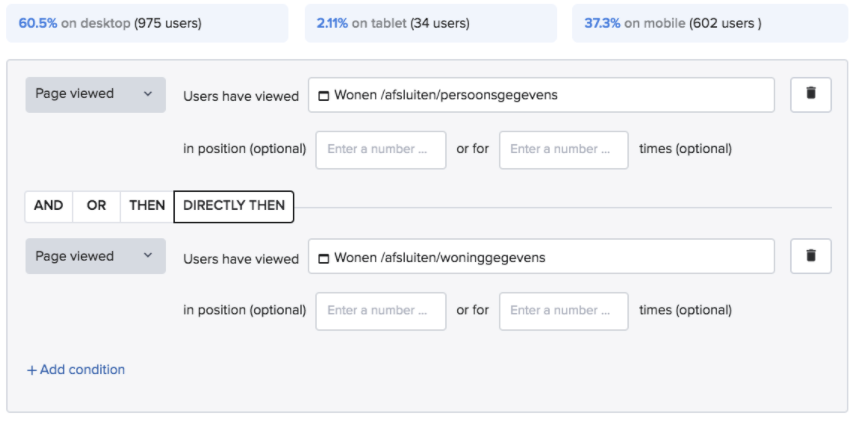Delete the woninggegevens condition with its trash icon

(810, 256)
